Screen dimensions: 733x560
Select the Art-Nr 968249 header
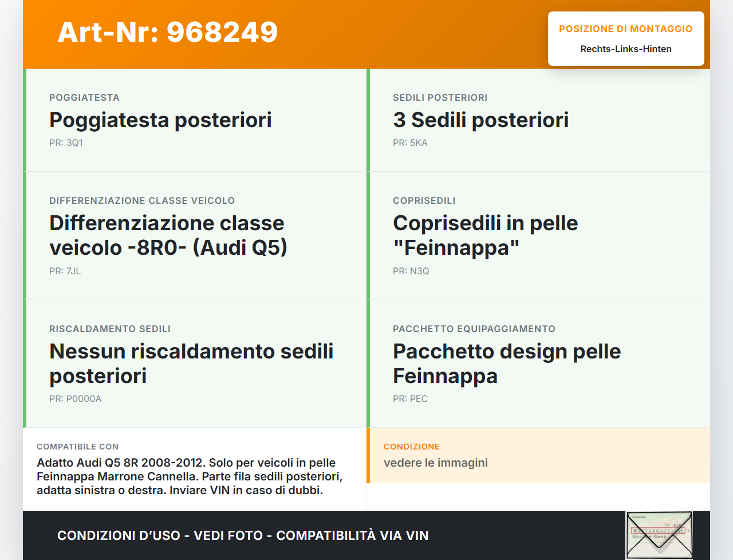click(x=167, y=33)
